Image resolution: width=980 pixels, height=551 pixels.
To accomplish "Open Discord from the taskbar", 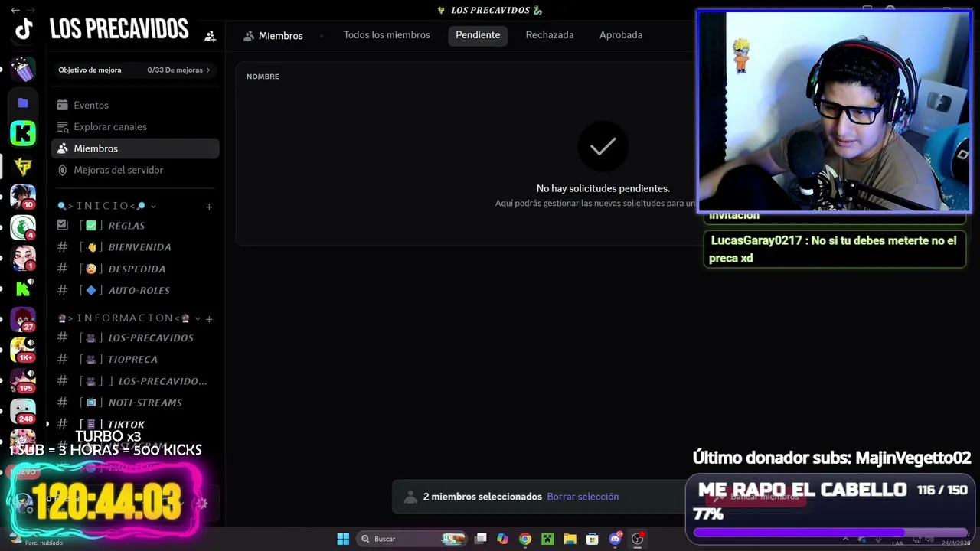I will pos(615,539).
